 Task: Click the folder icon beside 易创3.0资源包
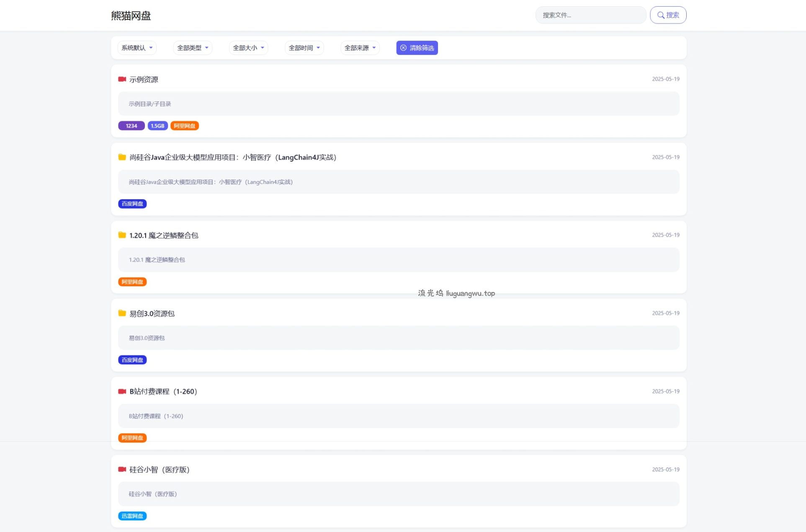[x=122, y=313]
